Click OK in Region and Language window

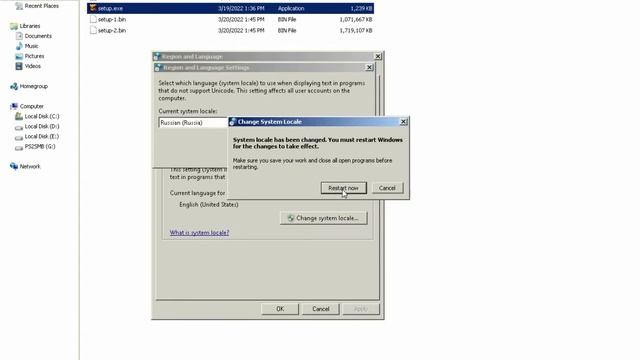click(x=280, y=309)
